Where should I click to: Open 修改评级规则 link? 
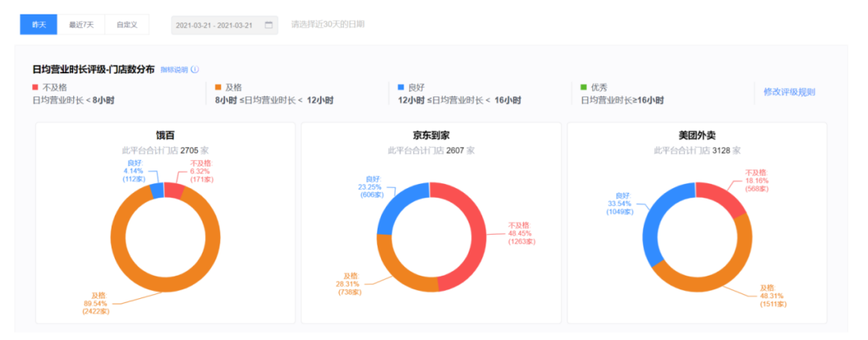[789, 92]
